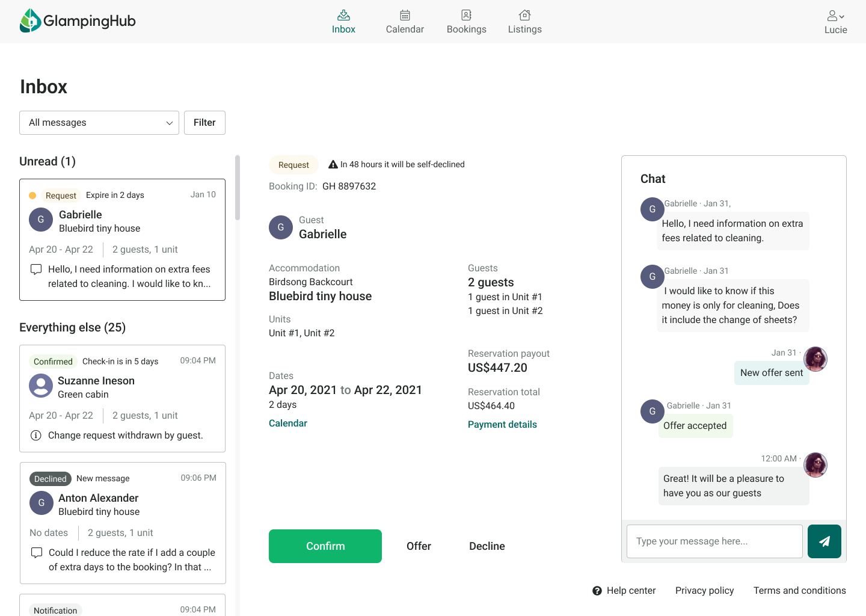
Task: Open the Listings section icon
Action: [x=524, y=15]
